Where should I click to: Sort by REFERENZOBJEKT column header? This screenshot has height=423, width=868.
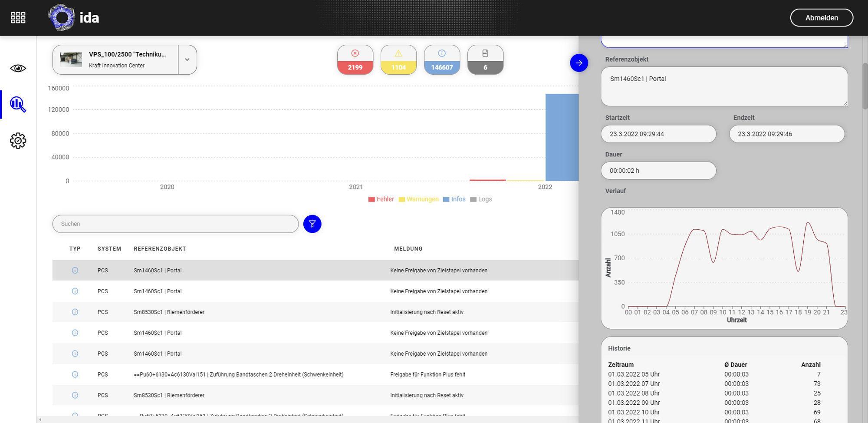coord(160,249)
